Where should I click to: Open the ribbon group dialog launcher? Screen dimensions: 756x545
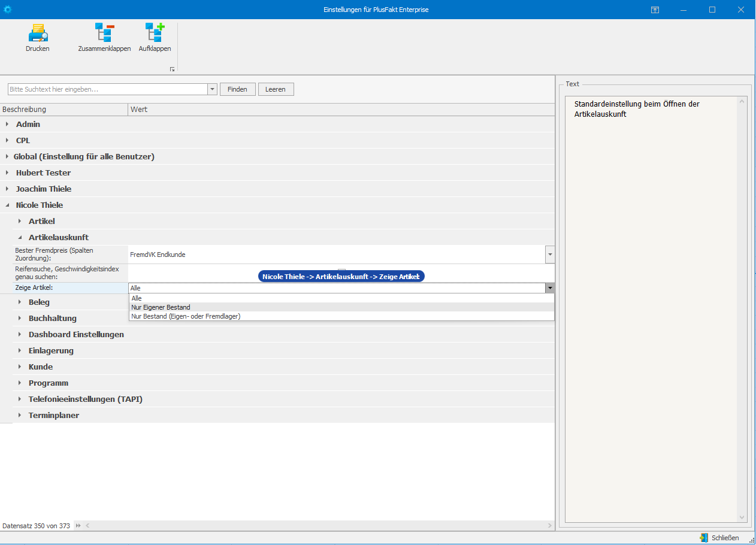[x=172, y=69]
